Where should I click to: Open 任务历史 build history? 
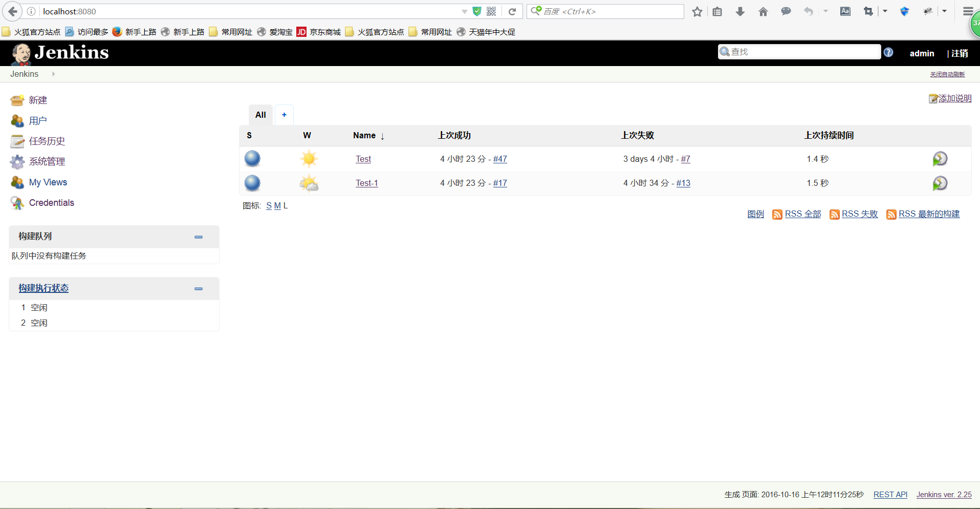[x=47, y=141]
